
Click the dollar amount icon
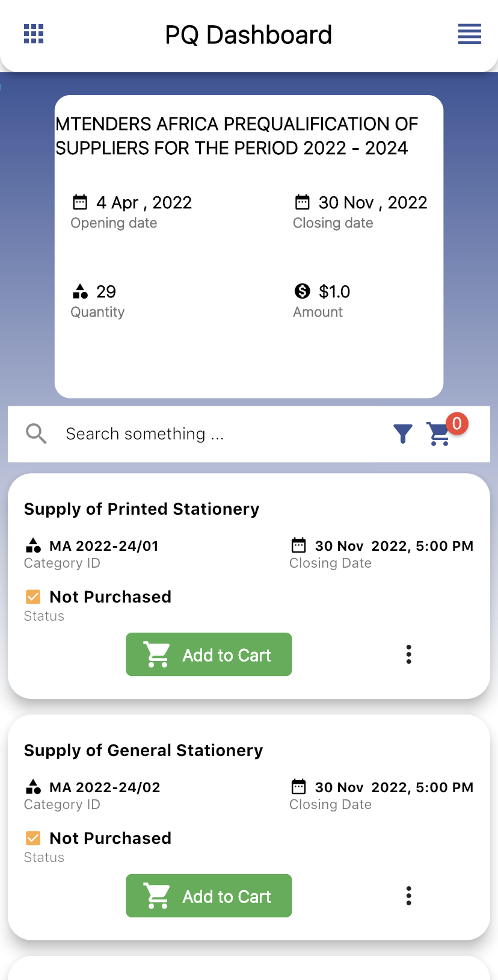click(x=303, y=291)
